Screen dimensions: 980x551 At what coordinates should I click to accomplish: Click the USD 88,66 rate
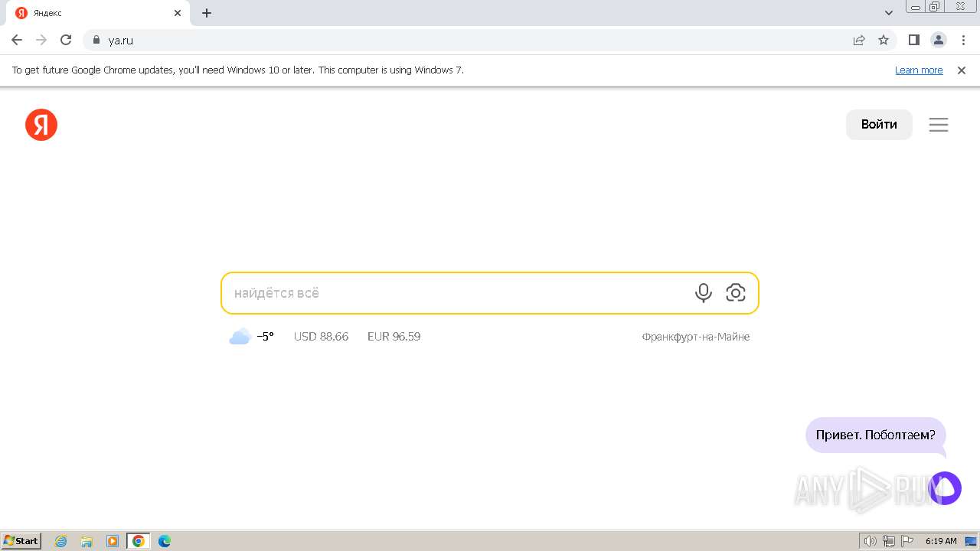[321, 337]
